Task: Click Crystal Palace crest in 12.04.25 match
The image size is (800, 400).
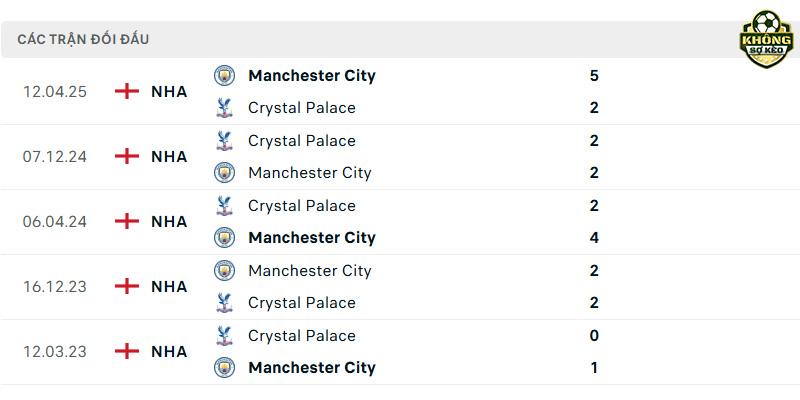Action: 224,108
